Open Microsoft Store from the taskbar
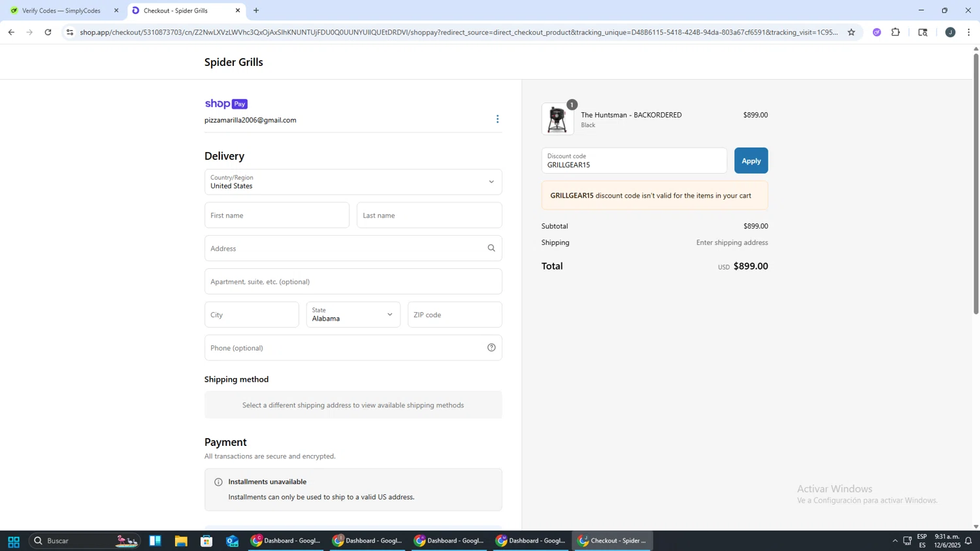This screenshot has width=980, height=551. pyautogui.click(x=206, y=541)
